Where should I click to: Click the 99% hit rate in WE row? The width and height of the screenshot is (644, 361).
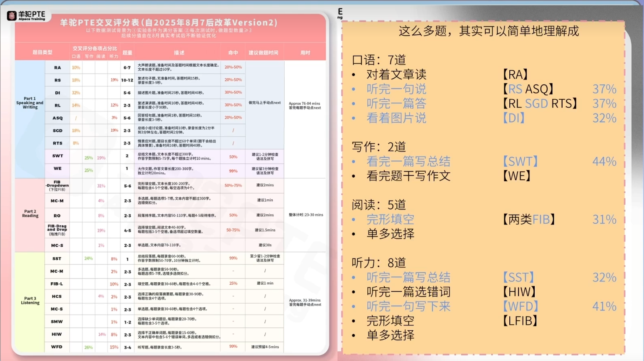[x=233, y=171]
